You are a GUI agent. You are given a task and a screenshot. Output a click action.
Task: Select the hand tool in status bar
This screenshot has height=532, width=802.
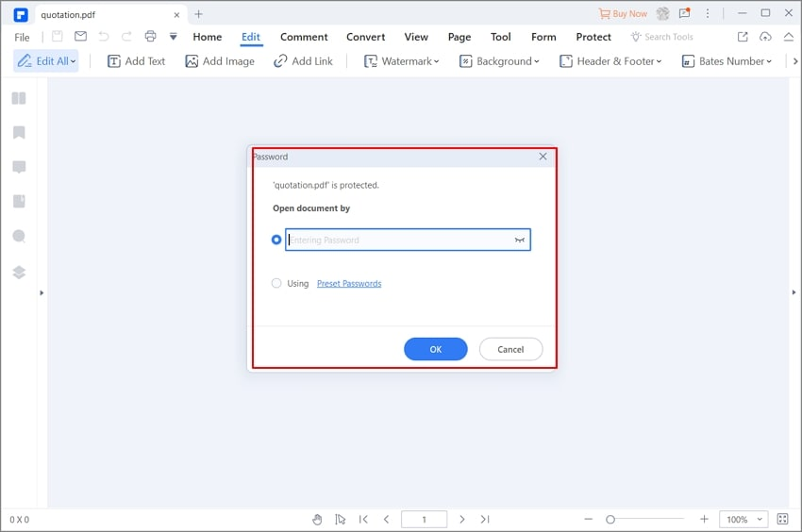pyautogui.click(x=317, y=519)
